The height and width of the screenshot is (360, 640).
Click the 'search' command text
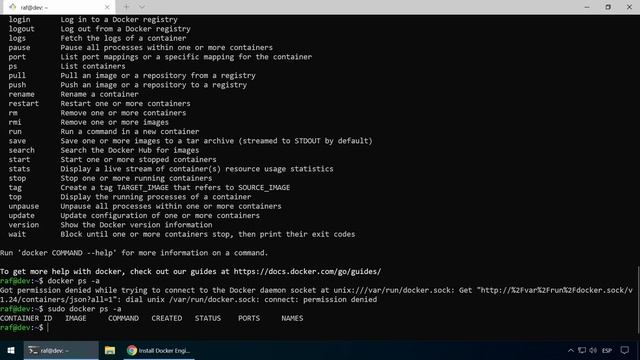pyautogui.click(x=22, y=151)
